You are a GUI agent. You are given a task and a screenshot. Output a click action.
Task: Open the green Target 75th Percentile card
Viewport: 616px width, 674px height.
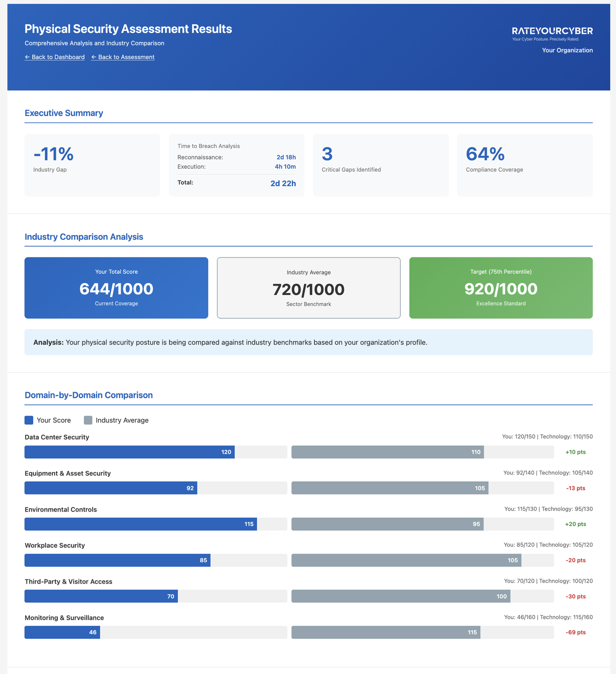click(500, 288)
